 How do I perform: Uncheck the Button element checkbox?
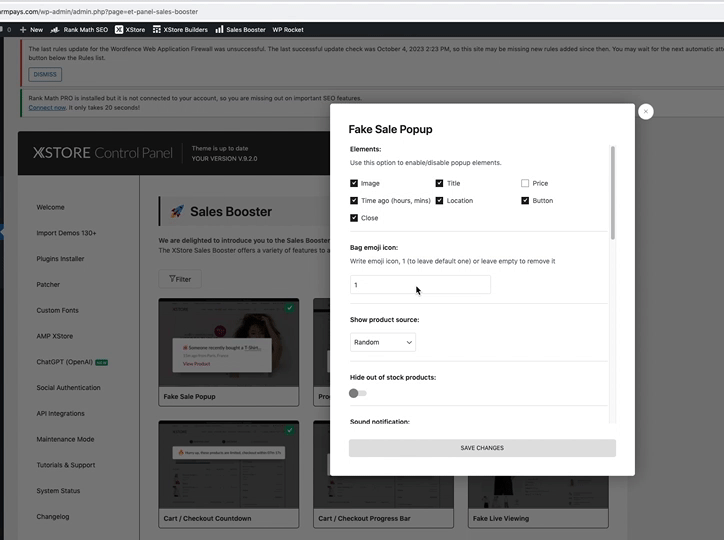(525, 200)
